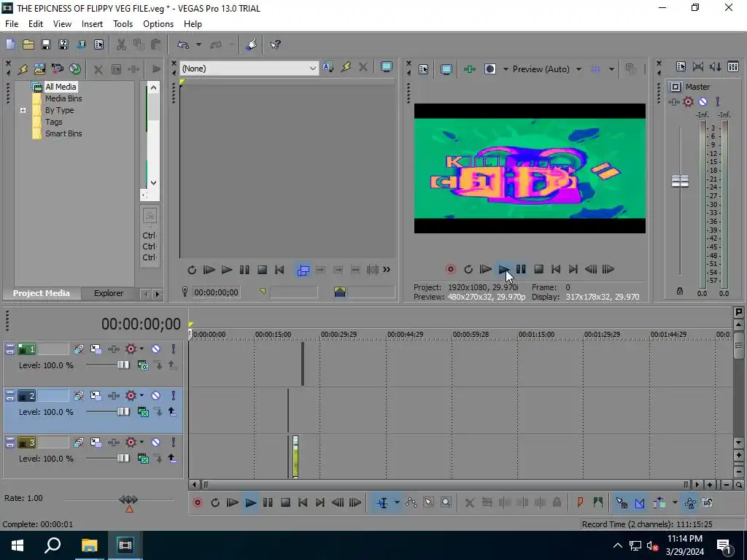Open the Options menu
Viewport: 747px width, 560px height.
pos(158,24)
